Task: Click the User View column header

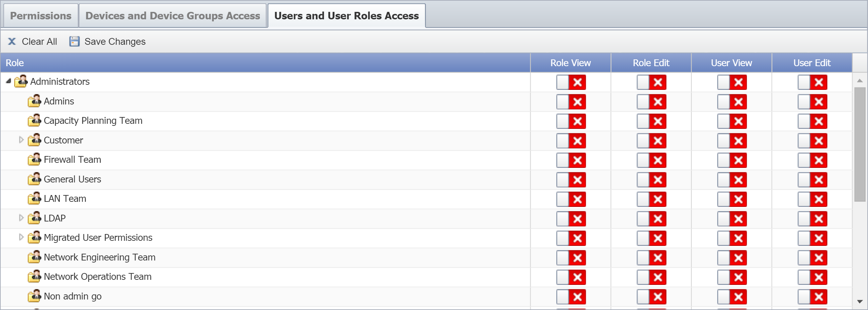Action: [x=731, y=63]
